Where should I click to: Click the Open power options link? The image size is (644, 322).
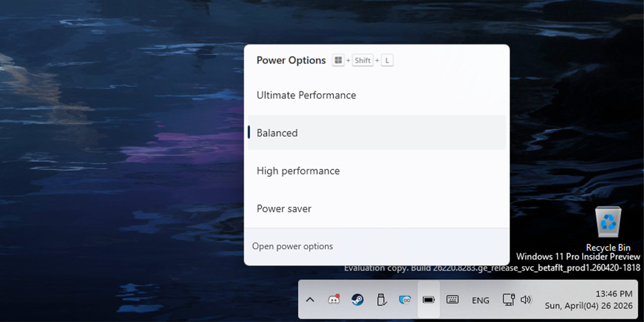tap(292, 246)
